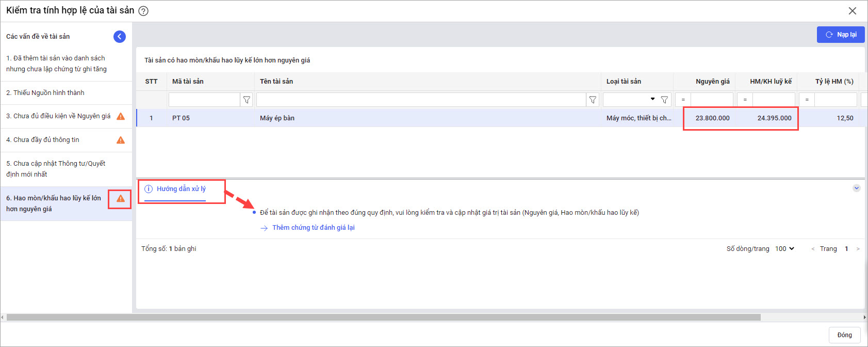
Task: Click the Tên tài sản filter input field
Action: tap(421, 100)
